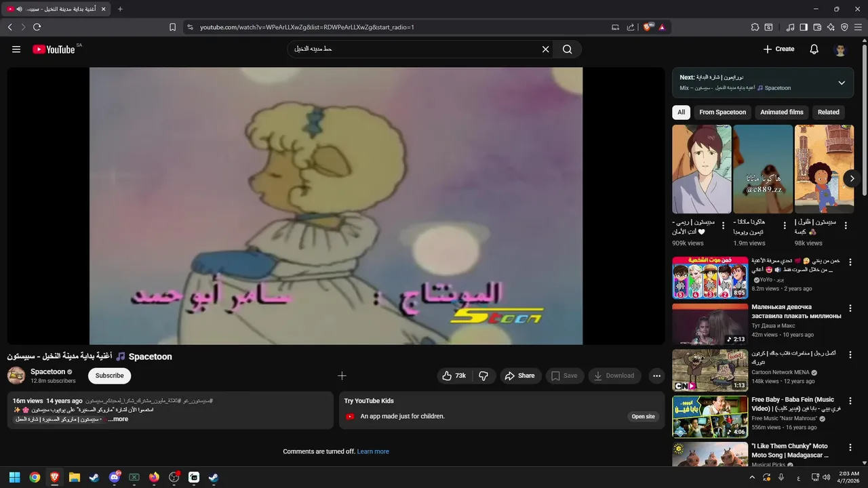868x488 pixels.
Task: Click the share icon in address bar
Action: click(x=631, y=27)
